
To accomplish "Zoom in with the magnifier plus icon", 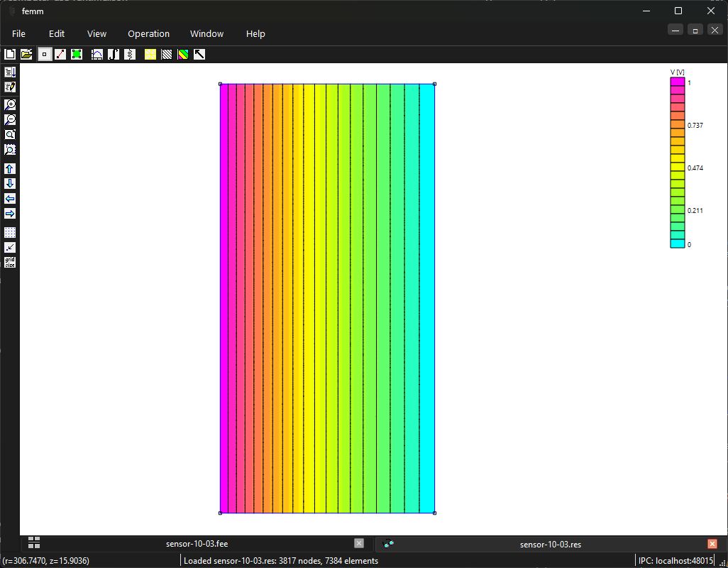I will [x=10, y=104].
